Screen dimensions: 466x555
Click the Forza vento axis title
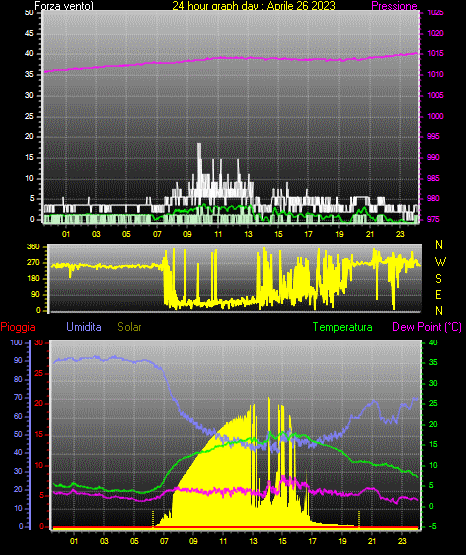click(x=64, y=5)
